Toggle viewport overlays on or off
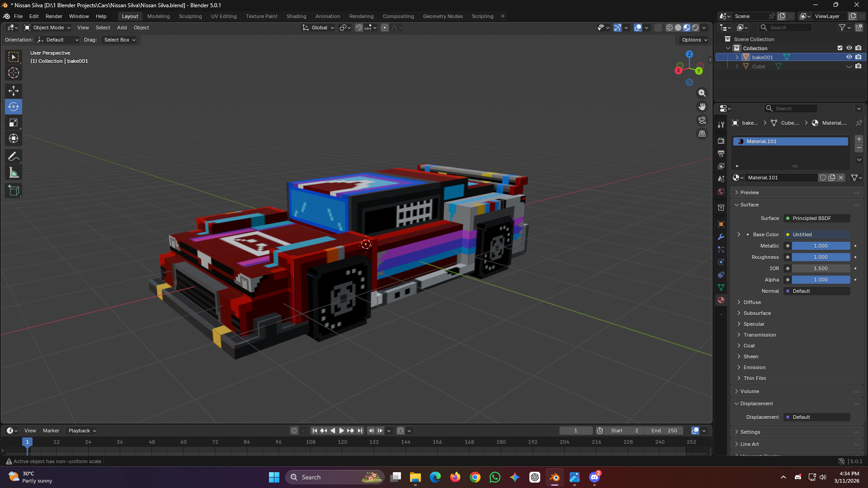Viewport: 868px width, 488px height. [x=638, y=28]
